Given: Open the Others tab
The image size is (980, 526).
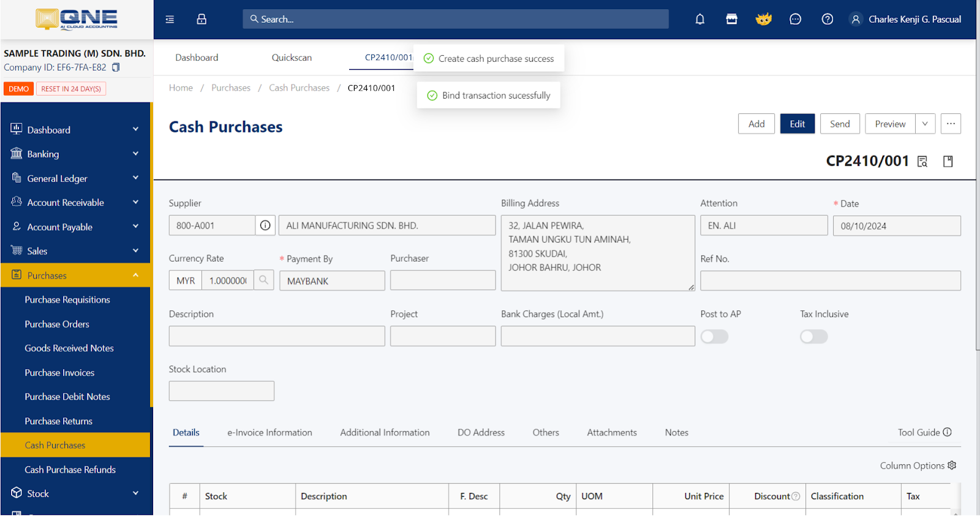Looking at the screenshot, I should [x=546, y=432].
